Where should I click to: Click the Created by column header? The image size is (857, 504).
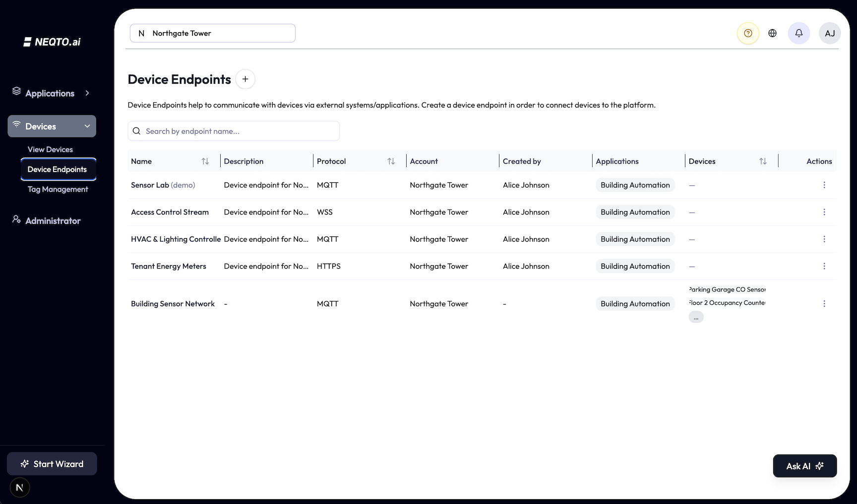[x=522, y=162]
